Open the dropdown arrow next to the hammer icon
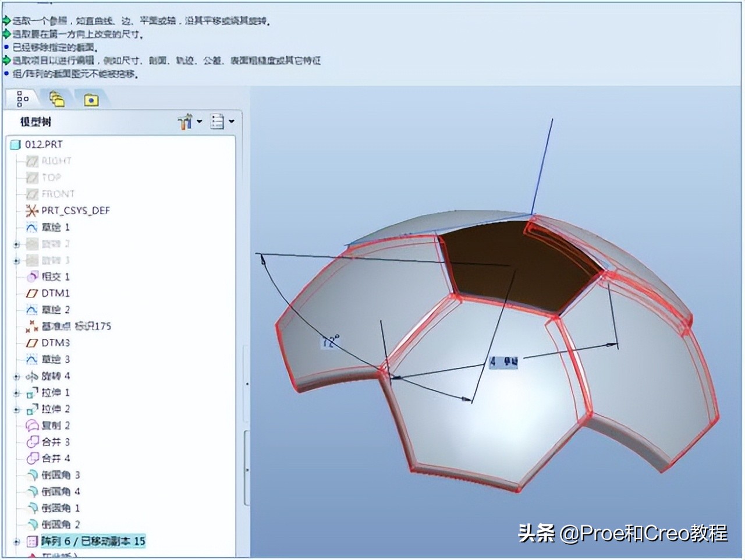 (x=198, y=121)
